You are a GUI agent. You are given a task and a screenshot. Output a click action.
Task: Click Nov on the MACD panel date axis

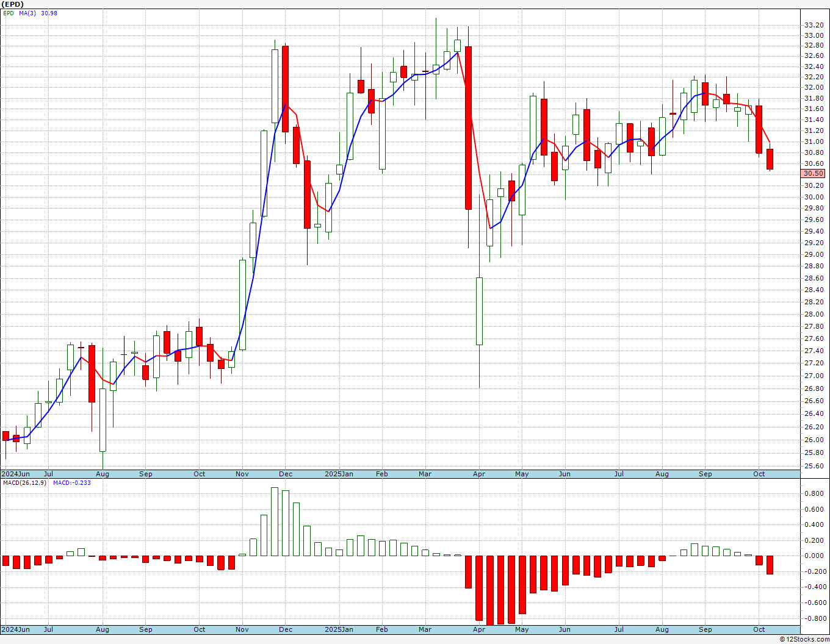click(x=242, y=629)
